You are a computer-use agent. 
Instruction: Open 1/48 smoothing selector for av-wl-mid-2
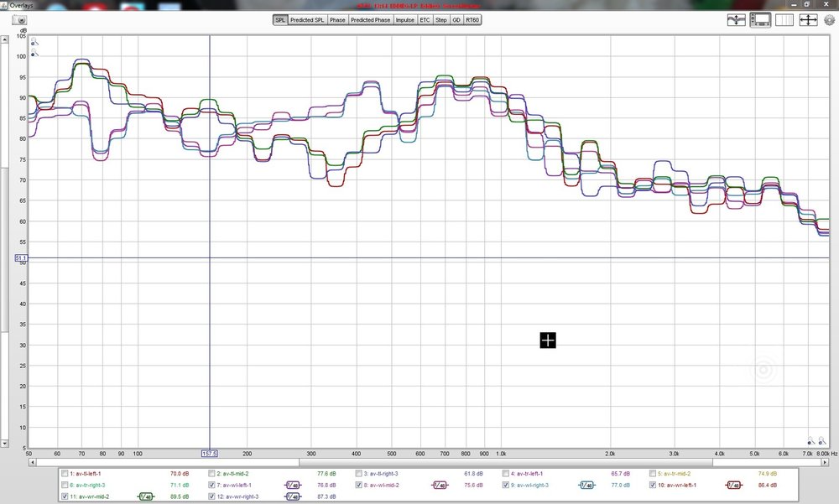click(440, 486)
